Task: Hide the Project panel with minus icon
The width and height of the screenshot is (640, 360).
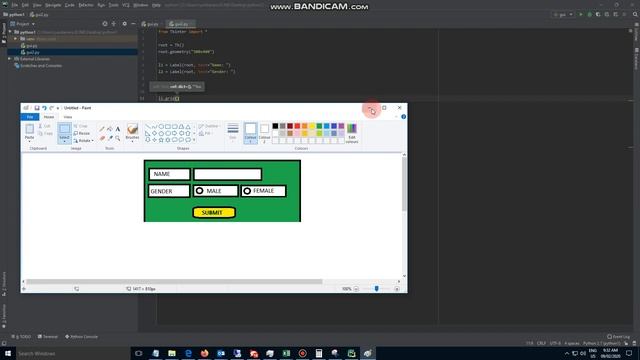Action: click(x=133, y=24)
